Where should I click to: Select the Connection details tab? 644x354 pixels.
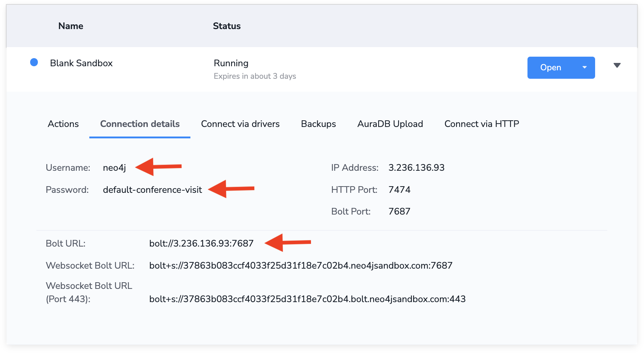point(140,124)
